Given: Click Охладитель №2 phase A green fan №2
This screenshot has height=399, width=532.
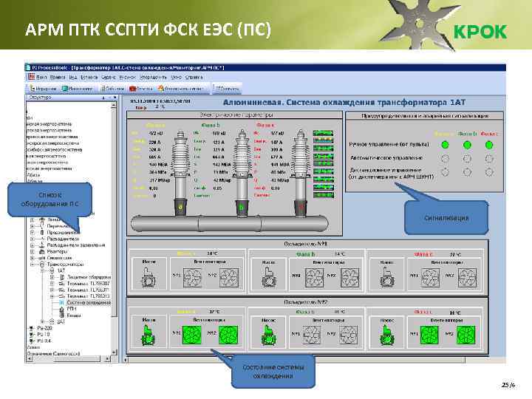Looking at the screenshot, I should pos(228,335).
